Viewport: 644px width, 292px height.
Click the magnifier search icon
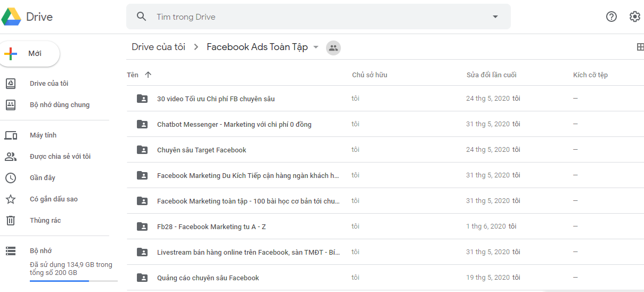(141, 17)
